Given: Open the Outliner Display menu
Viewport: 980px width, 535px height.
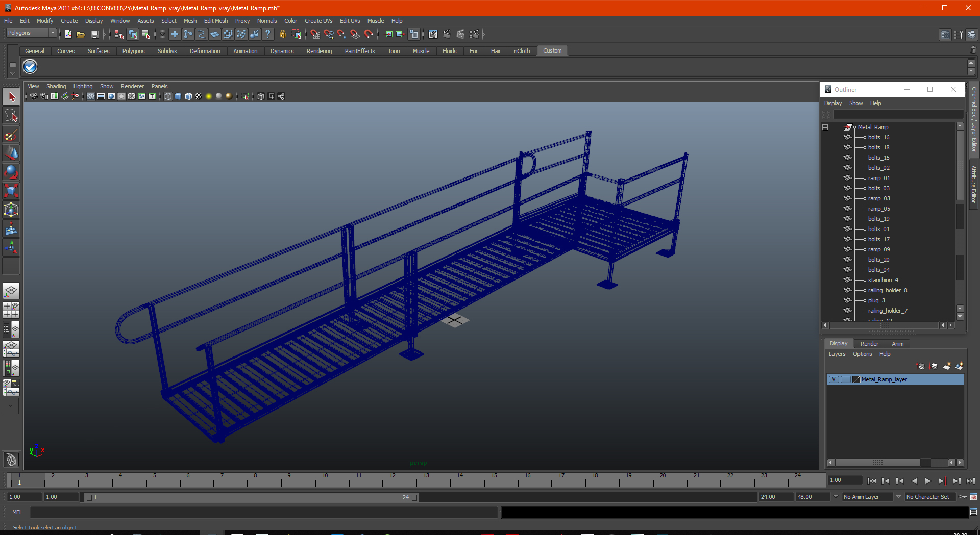Looking at the screenshot, I should pos(833,103).
